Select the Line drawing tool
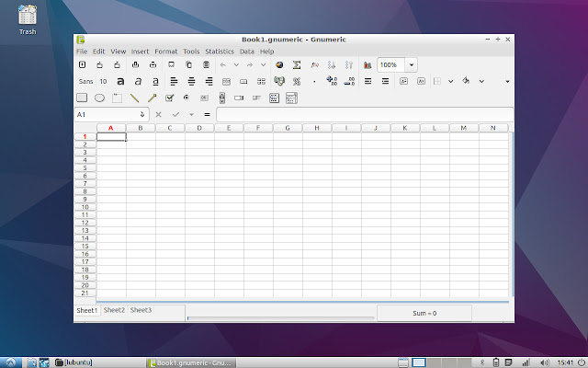Screen dimensions: 588x368 click(x=134, y=98)
